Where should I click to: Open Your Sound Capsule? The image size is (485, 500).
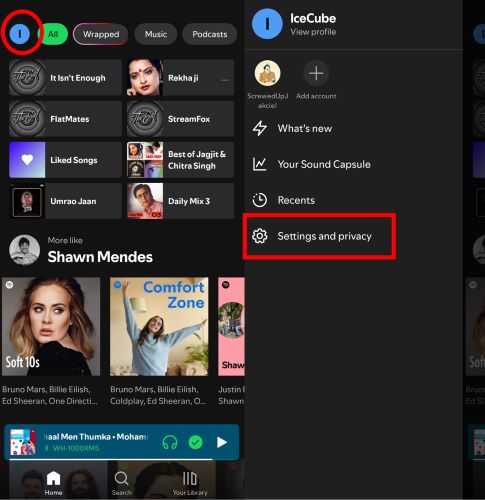pyautogui.click(x=312, y=164)
